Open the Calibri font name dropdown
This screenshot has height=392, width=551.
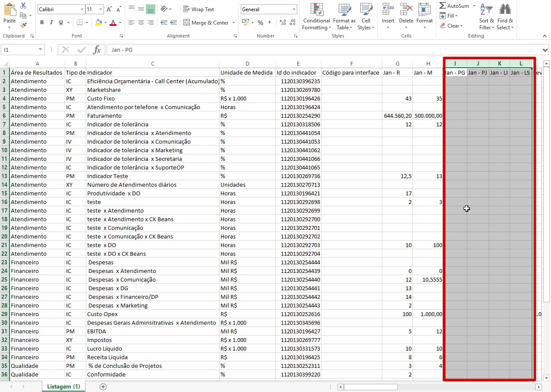(x=82, y=9)
